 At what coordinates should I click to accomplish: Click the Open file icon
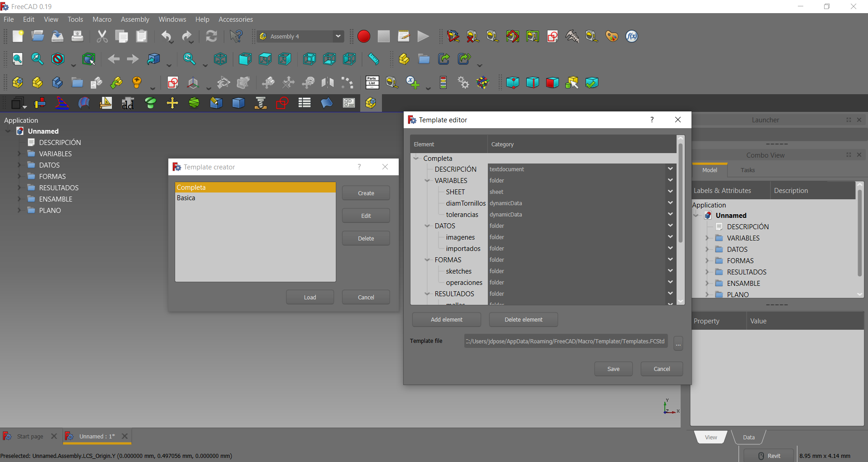38,36
